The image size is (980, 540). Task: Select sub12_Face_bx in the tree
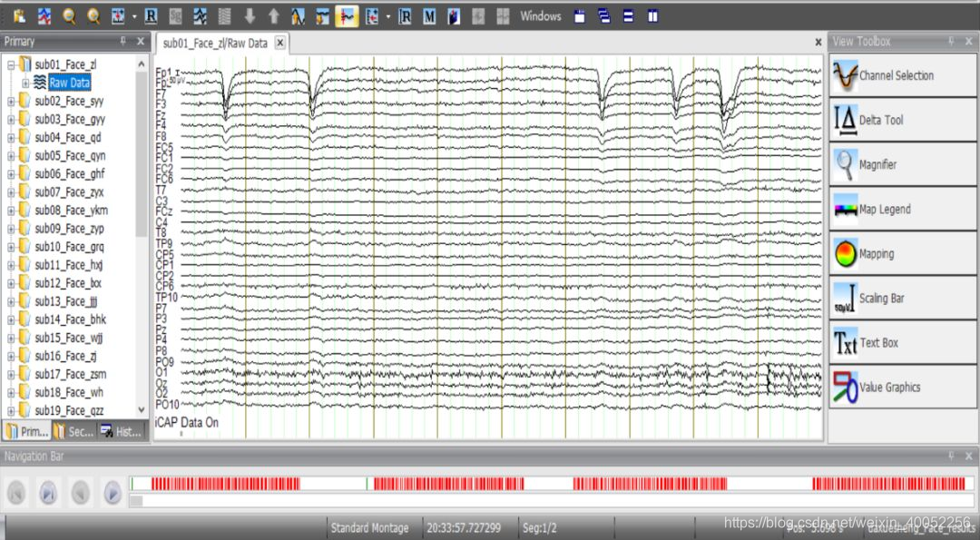click(x=68, y=283)
